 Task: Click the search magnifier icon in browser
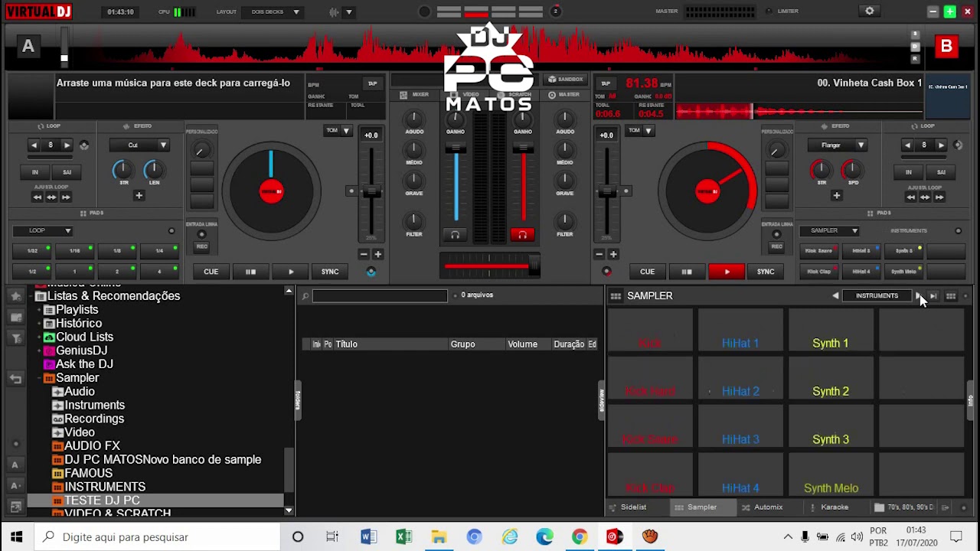tap(305, 296)
